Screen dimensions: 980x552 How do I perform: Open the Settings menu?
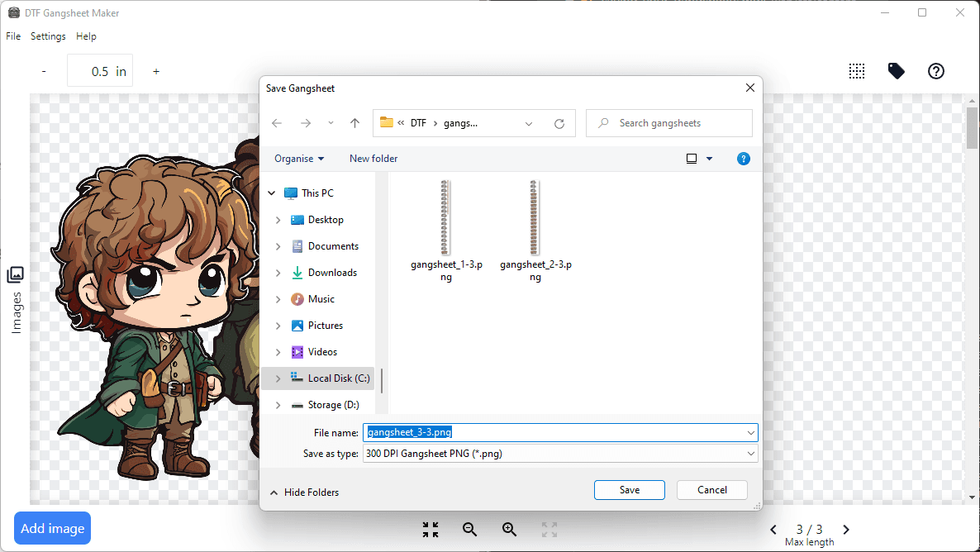pos(48,36)
